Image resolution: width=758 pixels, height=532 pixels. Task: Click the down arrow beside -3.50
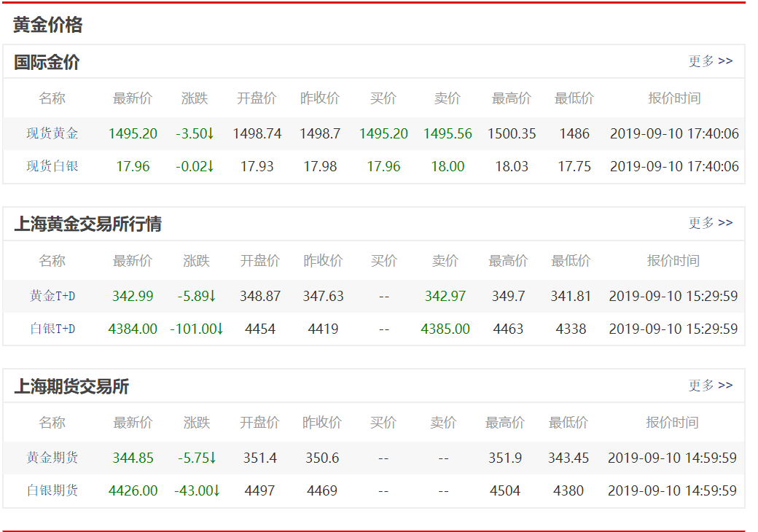tap(211, 134)
